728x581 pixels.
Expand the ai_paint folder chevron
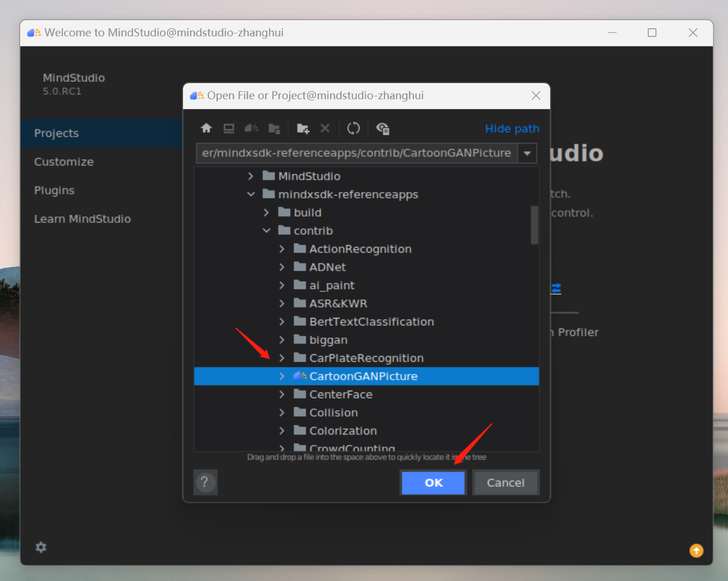point(282,285)
